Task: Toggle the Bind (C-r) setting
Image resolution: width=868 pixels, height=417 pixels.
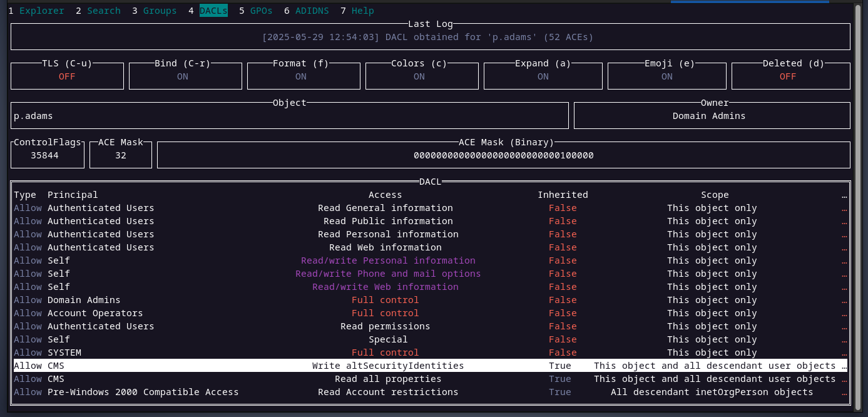Action: click(185, 76)
